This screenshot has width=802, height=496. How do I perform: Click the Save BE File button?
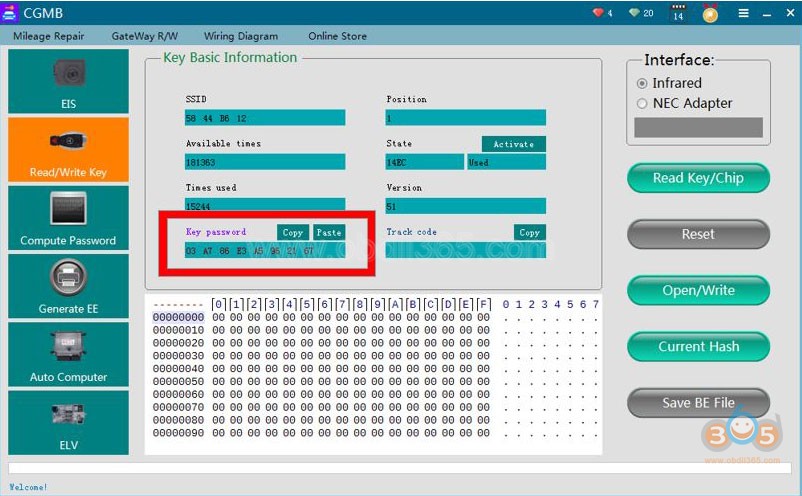[x=698, y=403]
